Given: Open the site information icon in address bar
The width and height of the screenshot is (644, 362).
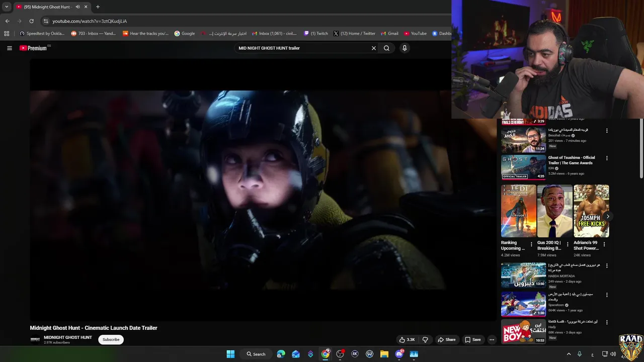Looking at the screenshot, I should 46,21.
